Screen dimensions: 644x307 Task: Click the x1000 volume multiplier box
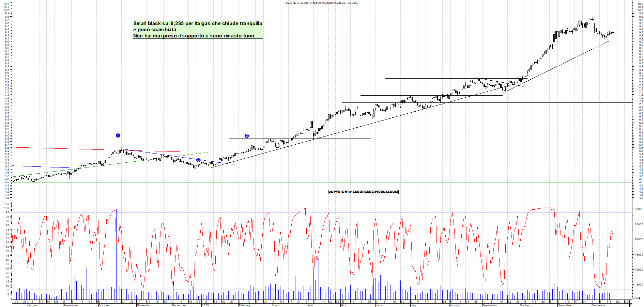click(x=636, y=298)
